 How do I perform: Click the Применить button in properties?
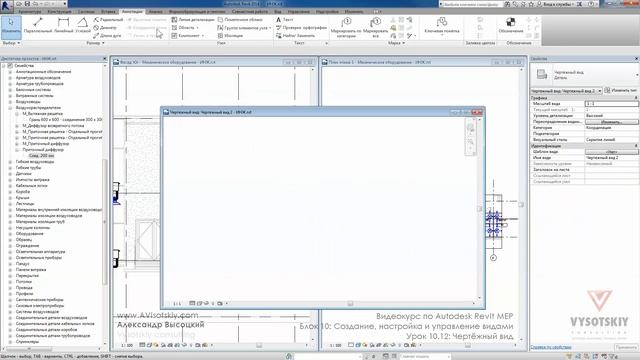click(626, 347)
